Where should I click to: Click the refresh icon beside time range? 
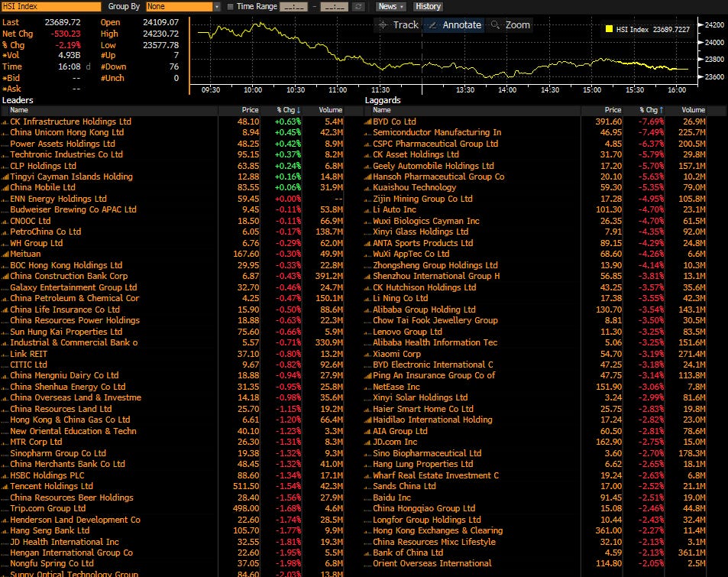358,7
